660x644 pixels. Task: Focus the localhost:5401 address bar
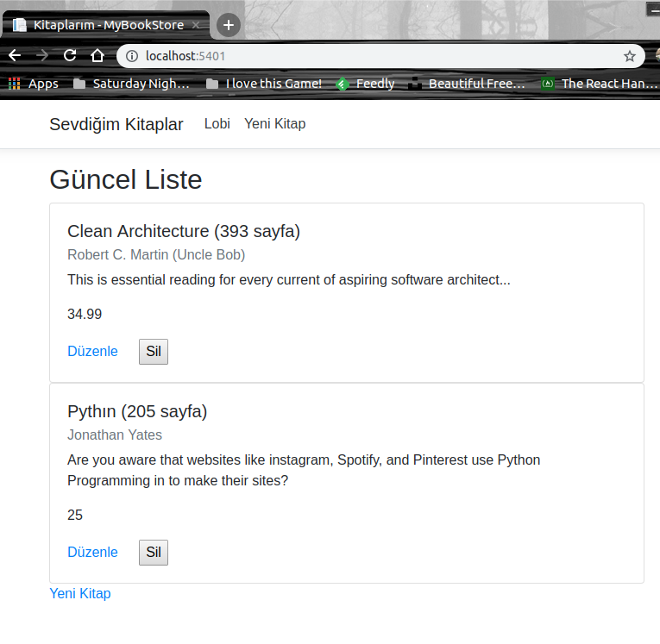371,56
